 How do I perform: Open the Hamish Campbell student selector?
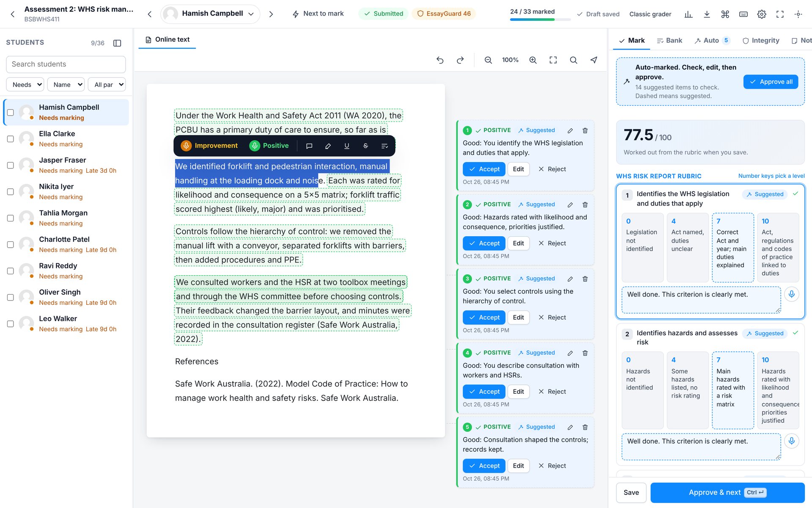pos(210,14)
